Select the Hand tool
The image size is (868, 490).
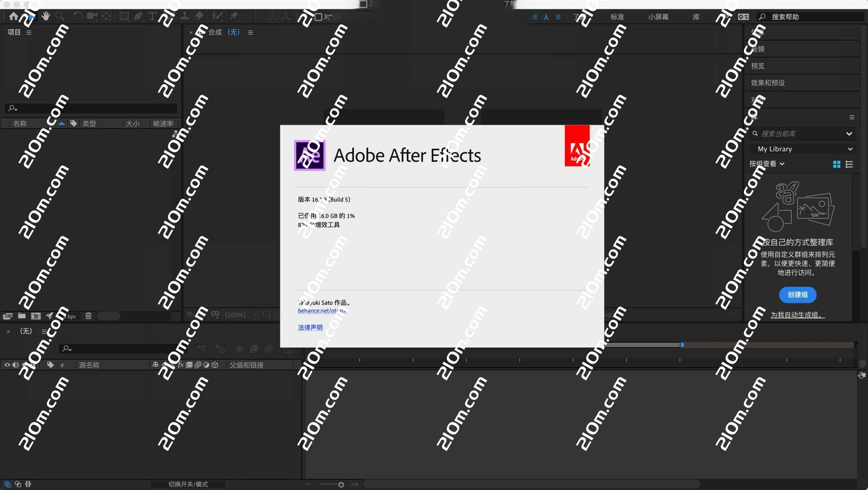(x=46, y=16)
